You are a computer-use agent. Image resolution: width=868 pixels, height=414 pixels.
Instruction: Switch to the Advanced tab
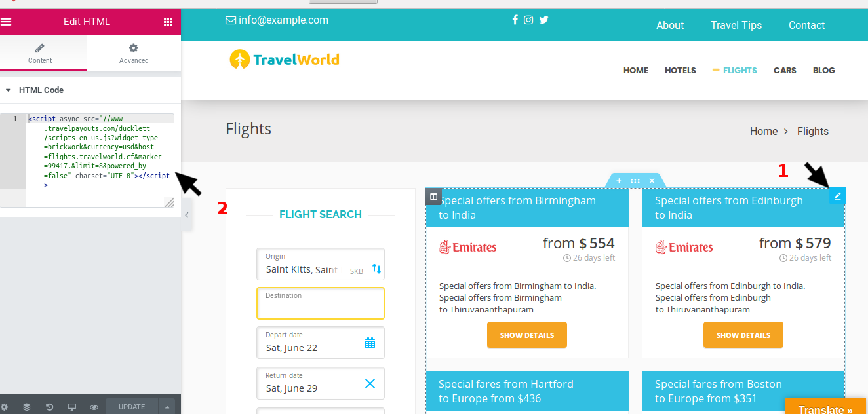click(134, 53)
